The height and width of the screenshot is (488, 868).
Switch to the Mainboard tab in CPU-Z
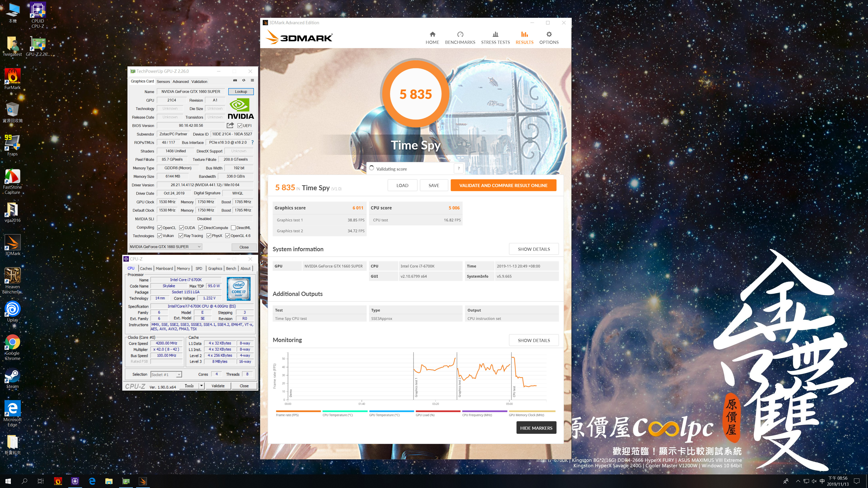[x=164, y=268]
